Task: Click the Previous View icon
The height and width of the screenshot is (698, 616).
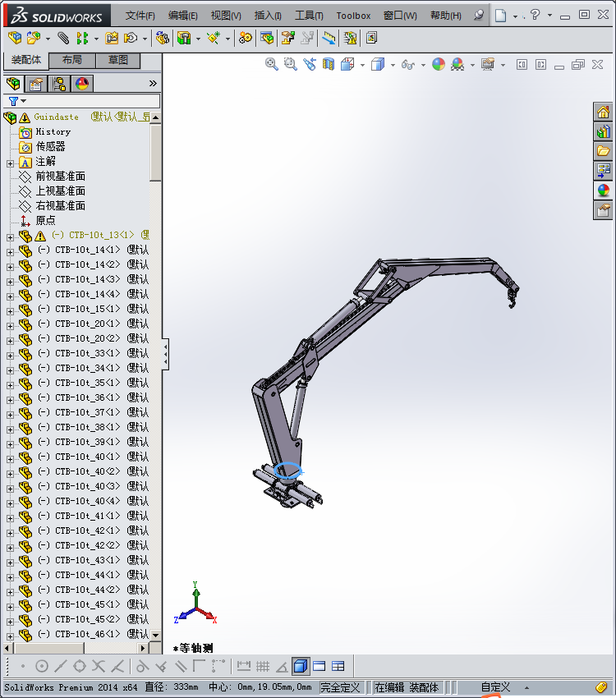Action: click(310, 65)
